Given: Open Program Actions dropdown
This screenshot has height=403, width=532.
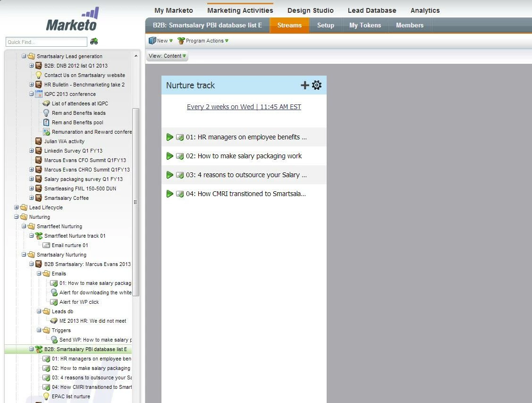Looking at the screenshot, I should (x=203, y=41).
